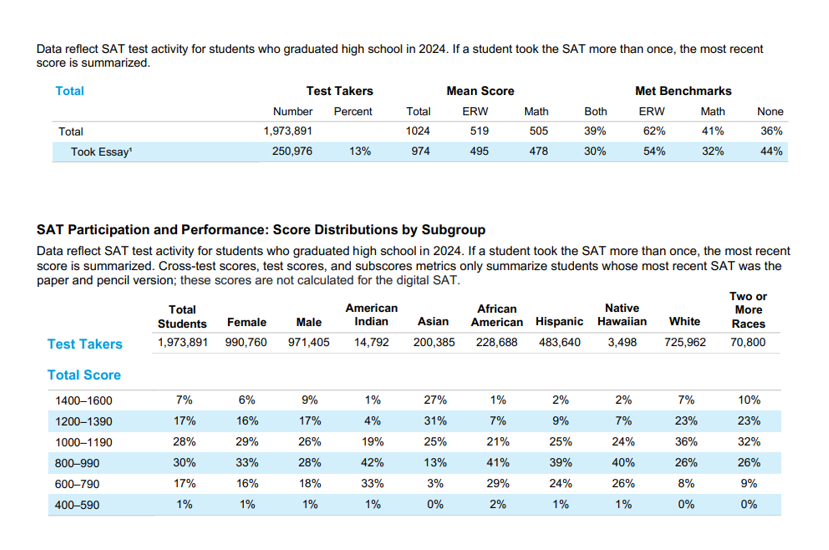Click the Total Students 28% in 1000–1190 row

pyautogui.click(x=184, y=442)
